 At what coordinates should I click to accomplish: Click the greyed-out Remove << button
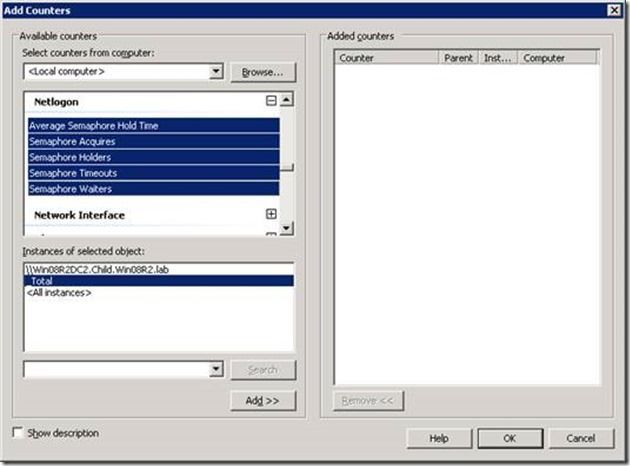click(x=368, y=401)
